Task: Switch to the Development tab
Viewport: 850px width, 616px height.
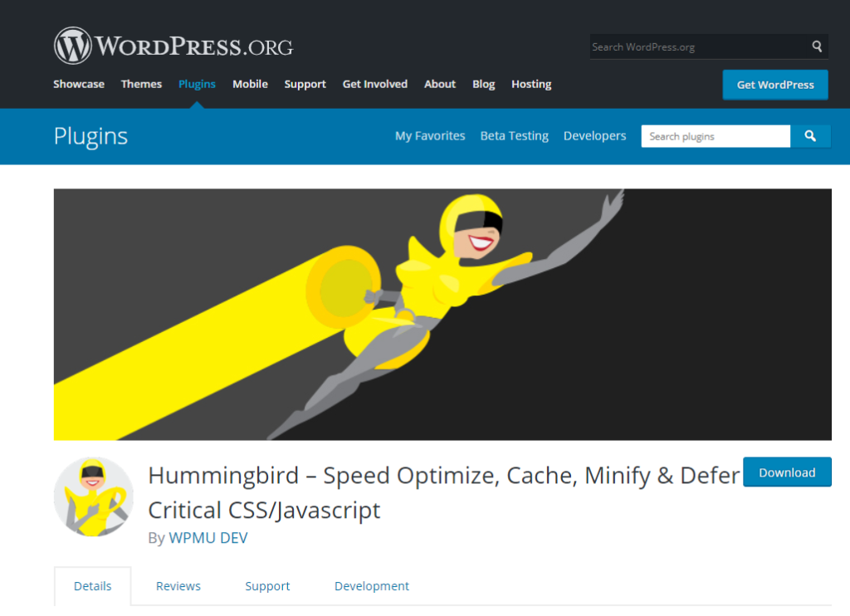Action: click(372, 586)
